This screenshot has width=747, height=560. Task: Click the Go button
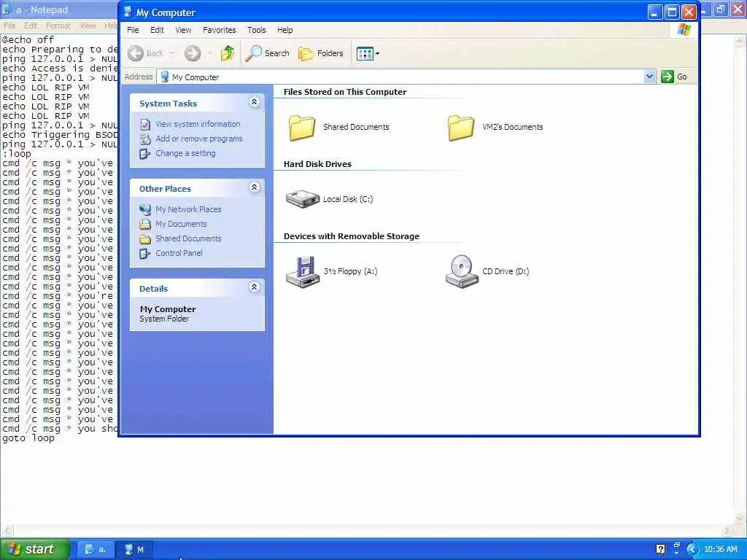(674, 77)
